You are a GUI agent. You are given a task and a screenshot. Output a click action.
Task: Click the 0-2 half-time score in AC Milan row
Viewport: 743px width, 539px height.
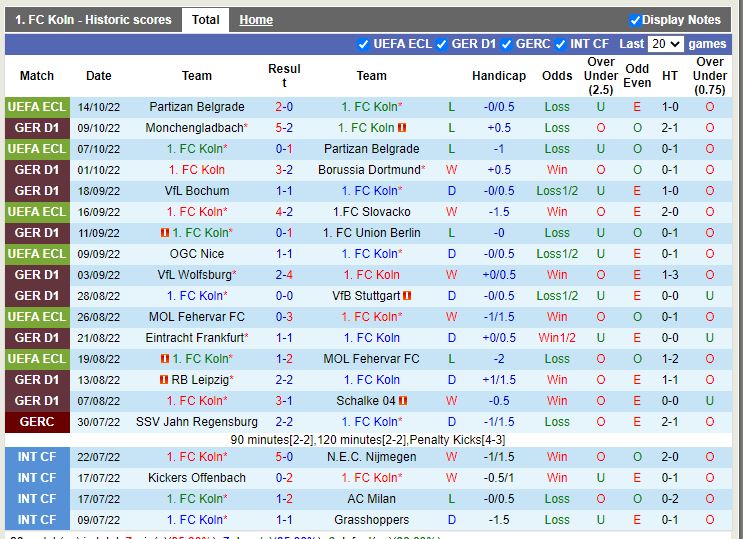670,499
